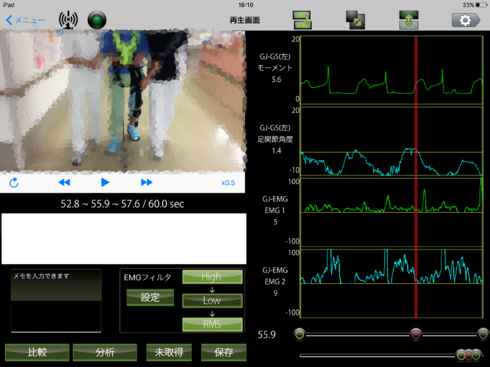The image size is (490, 367).
Task: Open the 分析 analysis button
Action: pos(105,352)
